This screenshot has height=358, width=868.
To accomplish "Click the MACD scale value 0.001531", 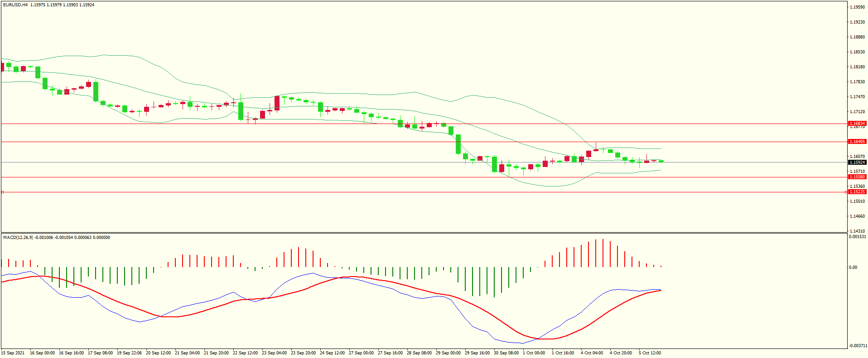I will 858,237.
